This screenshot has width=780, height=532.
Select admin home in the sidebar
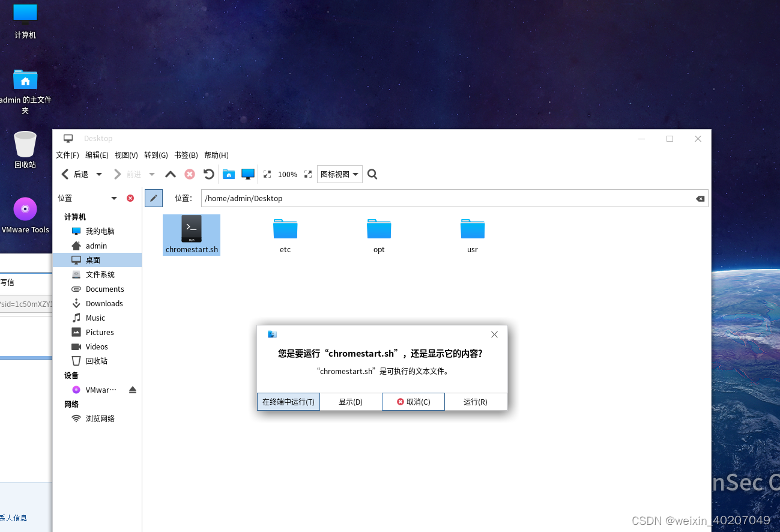[97, 246]
